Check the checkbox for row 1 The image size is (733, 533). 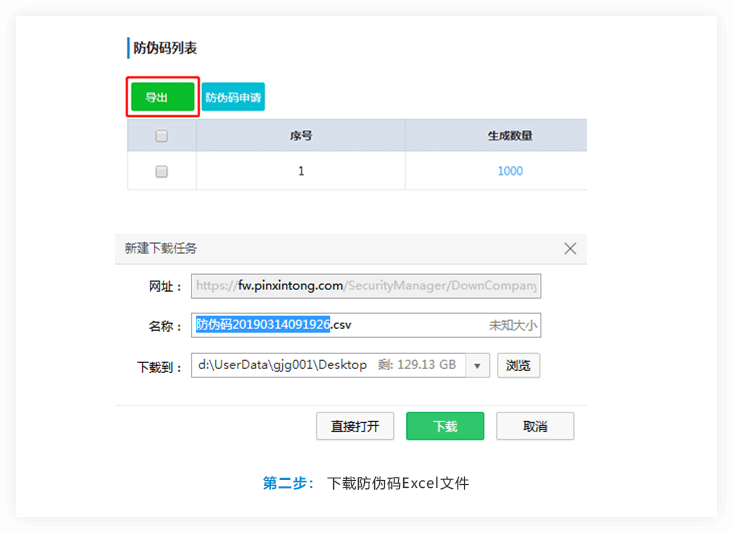[162, 171]
